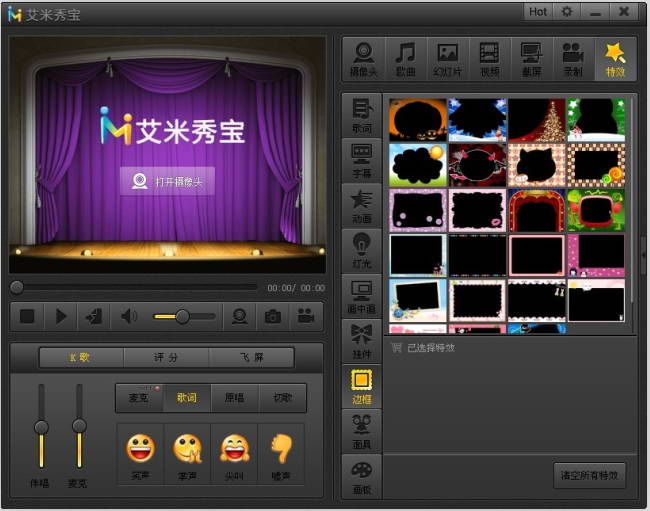The width and height of the screenshot is (650, 511).
Task: Open settings with the title bar gear
Action: (566, 12)
